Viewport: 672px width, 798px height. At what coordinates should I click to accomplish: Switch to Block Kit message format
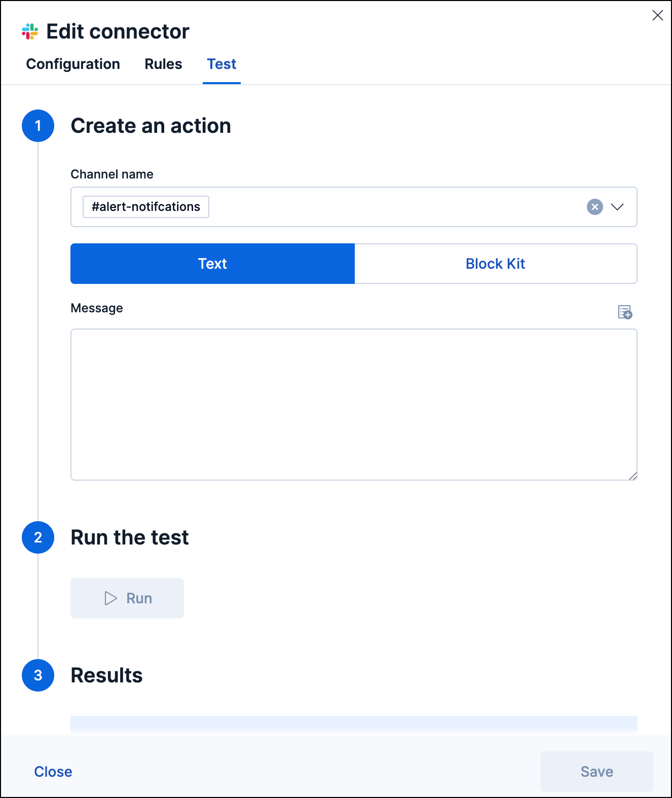495,264
